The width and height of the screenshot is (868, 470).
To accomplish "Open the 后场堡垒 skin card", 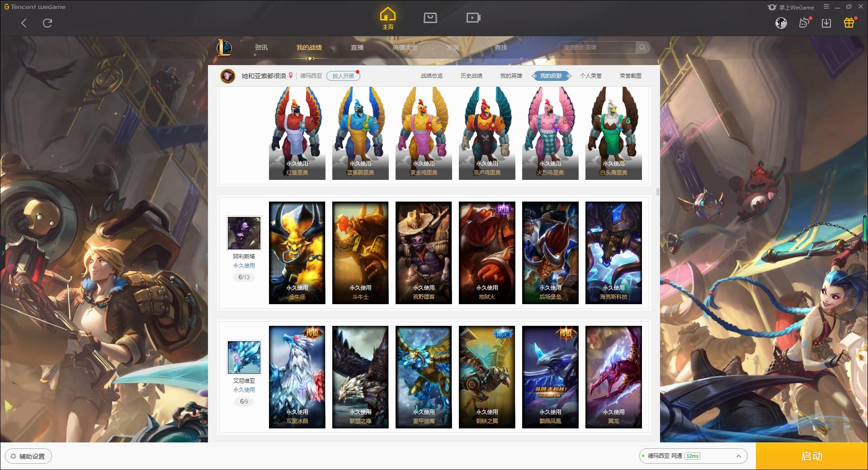I will click(550, 253).
